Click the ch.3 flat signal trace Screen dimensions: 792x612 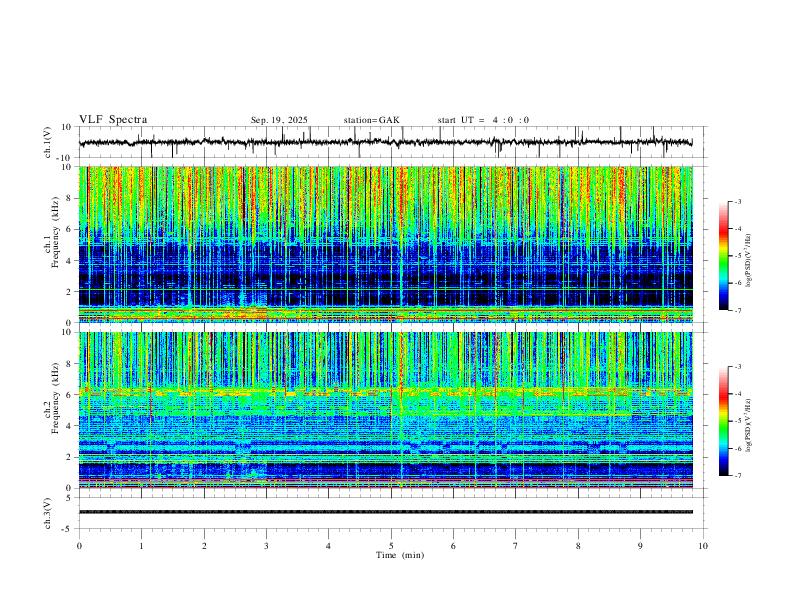click(386, 512)
